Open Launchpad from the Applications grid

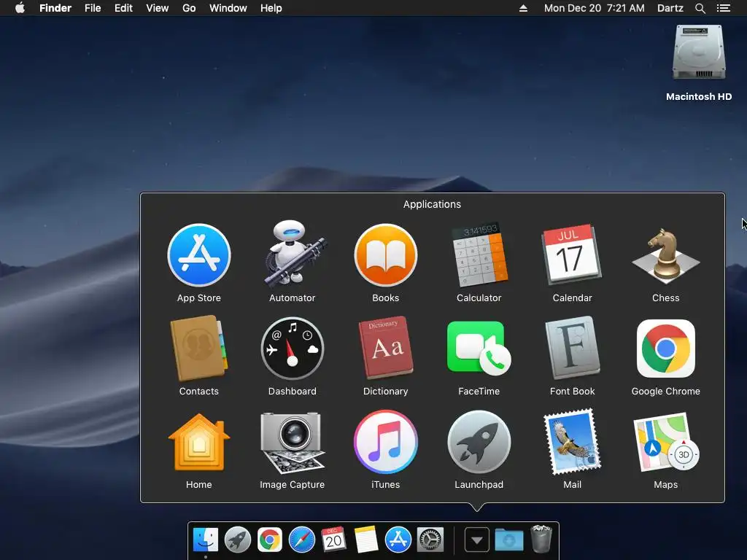479,442
